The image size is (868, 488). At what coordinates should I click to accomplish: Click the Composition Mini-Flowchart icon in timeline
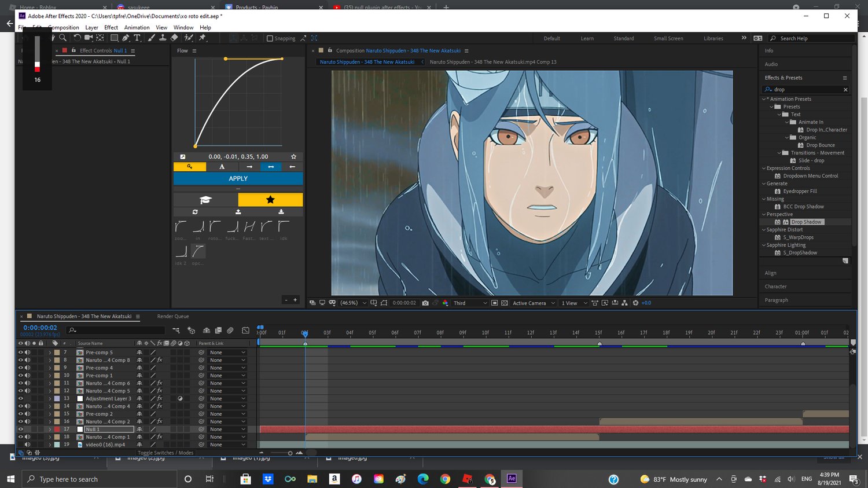[176, 330]
